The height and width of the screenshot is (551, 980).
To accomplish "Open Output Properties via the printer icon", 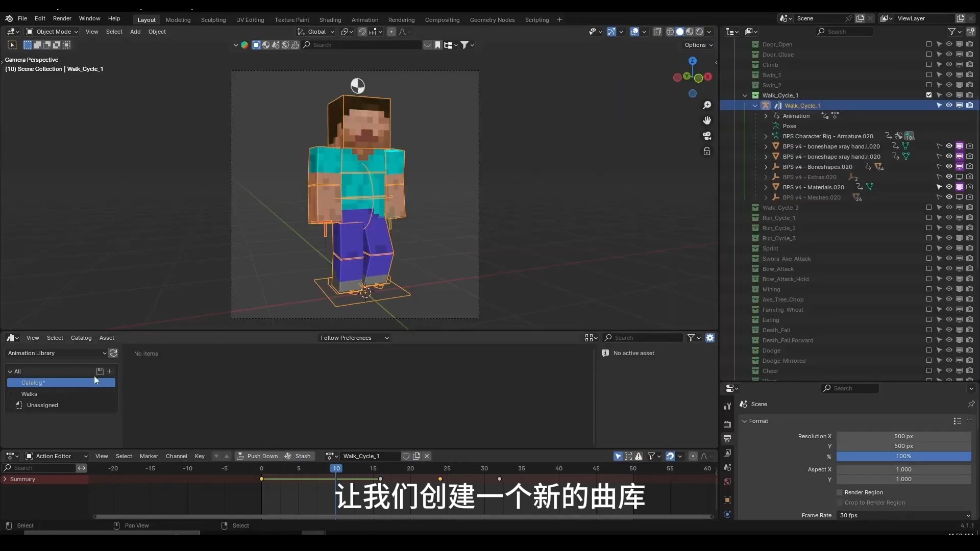I will [x=727, y=439].
